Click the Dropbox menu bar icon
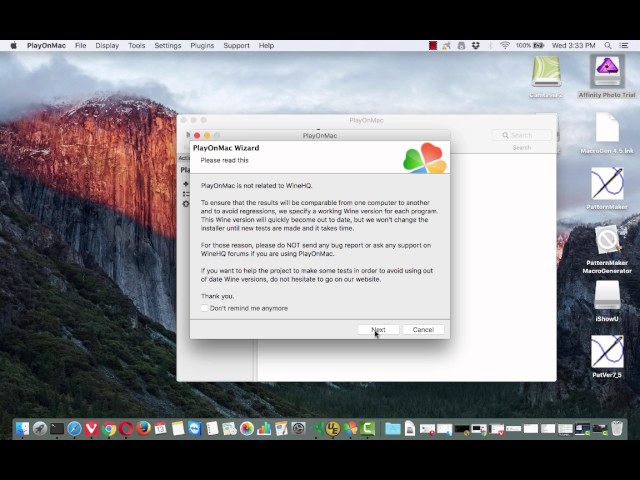This screenshot has height=480, width=640. (476, 45)
